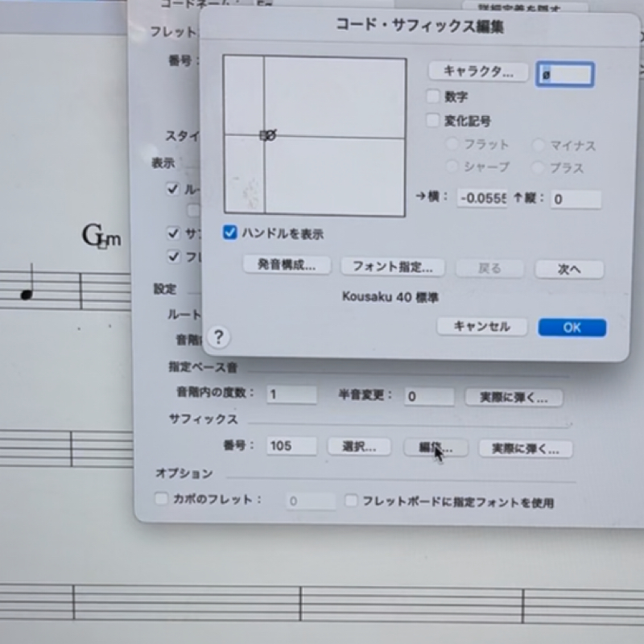Click the Gm chord symbol on the score
Image resolution: width=644 pixels, height=644 pixels.
[101, 236]
